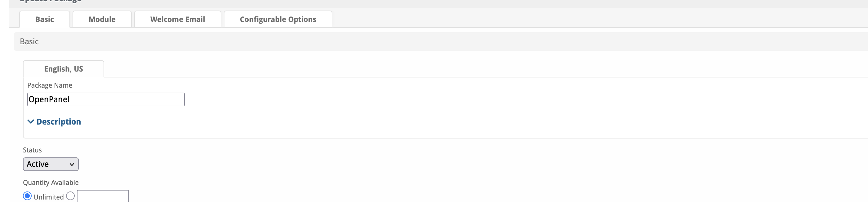This screenshot has width=868, height=202.
Task: Click the Unlimited label text
Action: click(49, 197)
